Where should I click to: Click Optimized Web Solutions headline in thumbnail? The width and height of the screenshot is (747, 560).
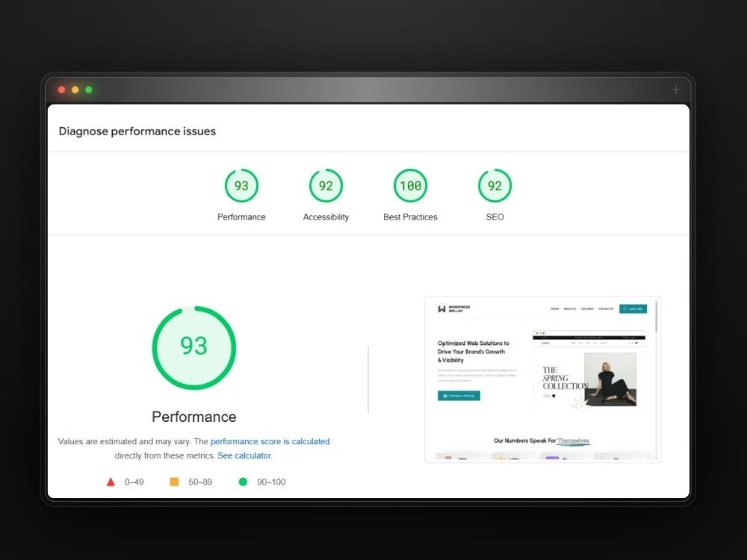473,352
